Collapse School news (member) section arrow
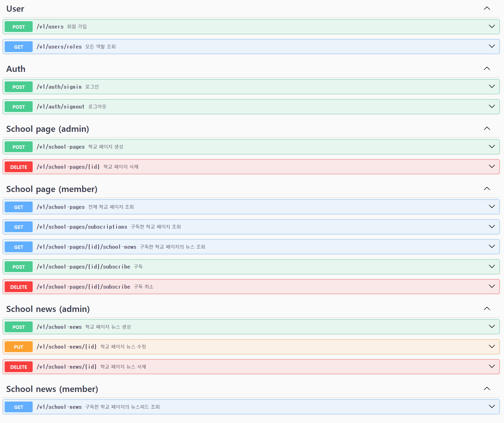504x423 pixels. (487, 389)
